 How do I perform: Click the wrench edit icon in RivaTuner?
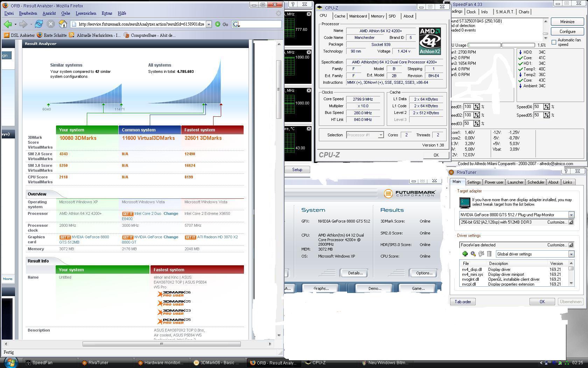pos(481,254)
